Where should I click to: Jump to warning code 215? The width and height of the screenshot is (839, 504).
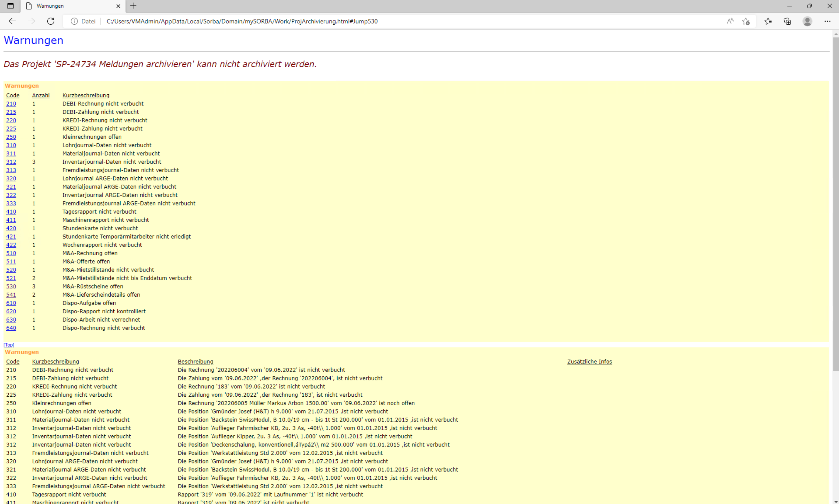(x=11, y=112)
